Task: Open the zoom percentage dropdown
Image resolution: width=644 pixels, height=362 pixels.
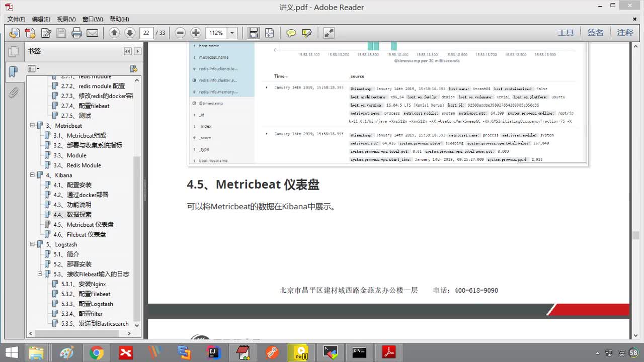Action: 232,33
